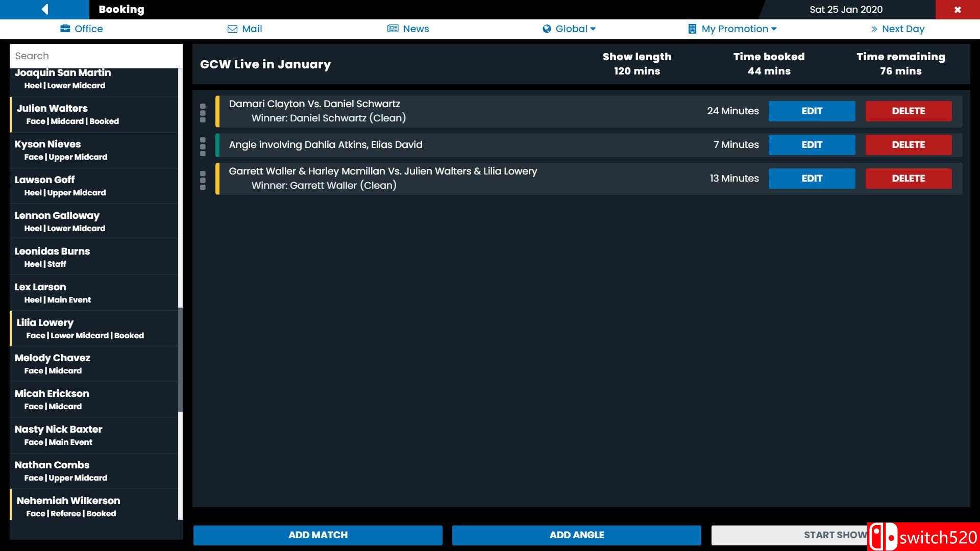Expand the Global dropdown menu
Screen dimensions: 980x551
(x=593, y=29)
